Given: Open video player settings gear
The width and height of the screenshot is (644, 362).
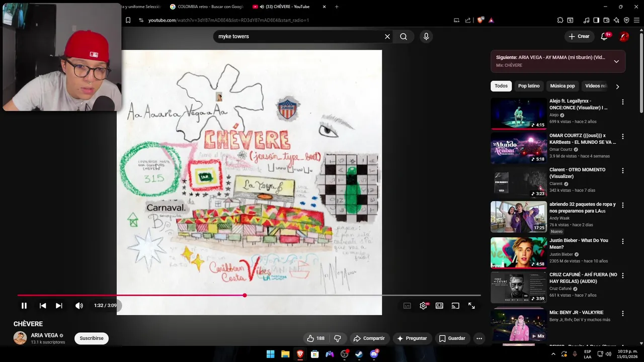Looking at the screenshot, I should [x=423, y=306].
